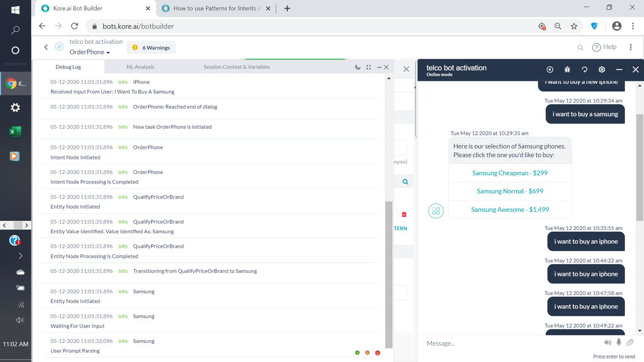Open the orange media app in taskbar

(15, 156)
